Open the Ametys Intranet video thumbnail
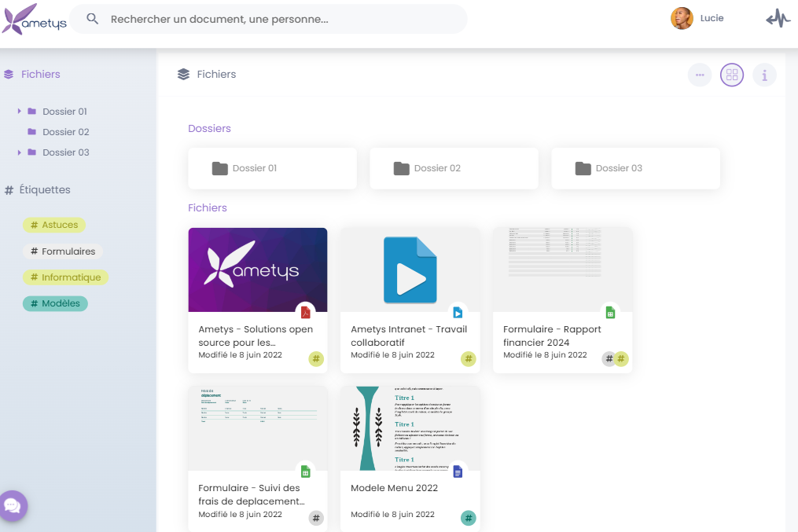798x532 pixels. click(410, 270)
